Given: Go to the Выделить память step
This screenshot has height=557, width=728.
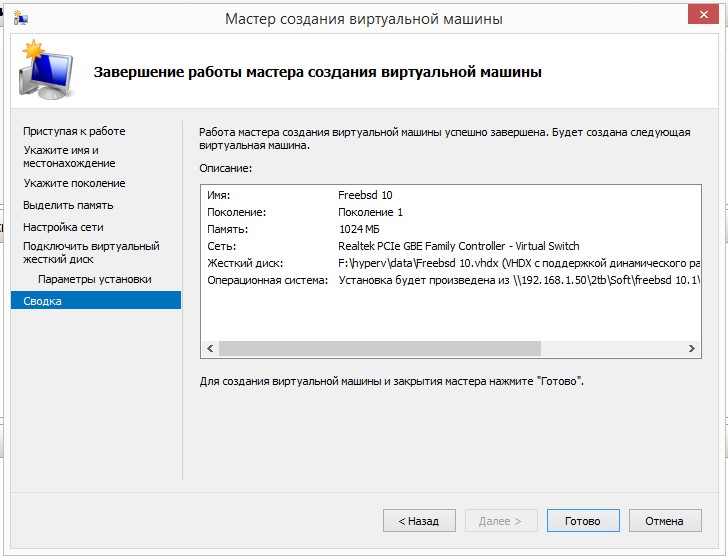Looking at the screenshot, I should 68,205.
